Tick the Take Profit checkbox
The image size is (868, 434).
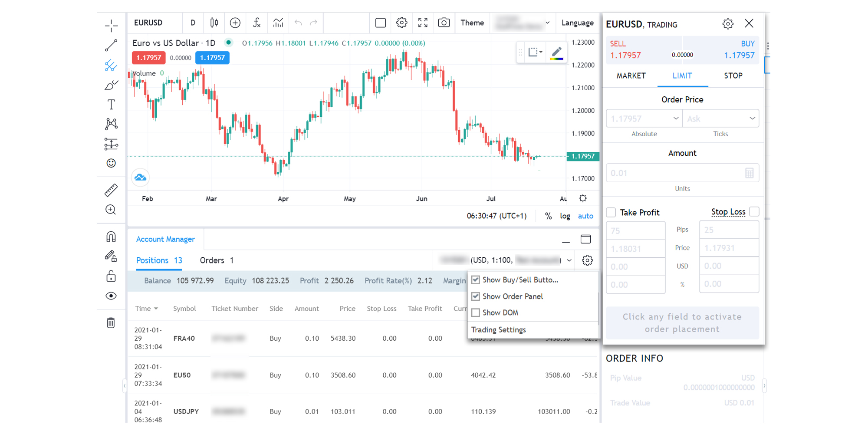point(611,212)
